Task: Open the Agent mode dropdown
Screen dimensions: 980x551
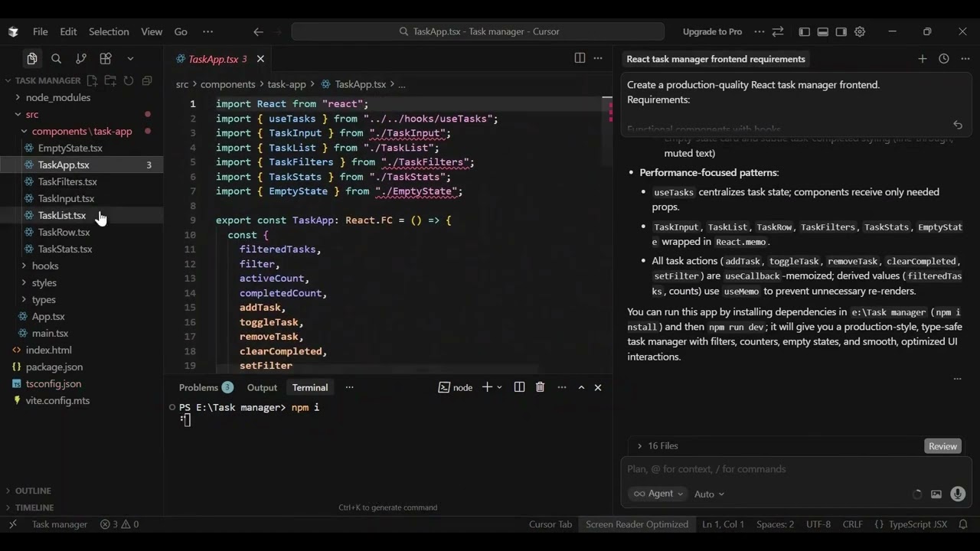Action: (658, 494)
